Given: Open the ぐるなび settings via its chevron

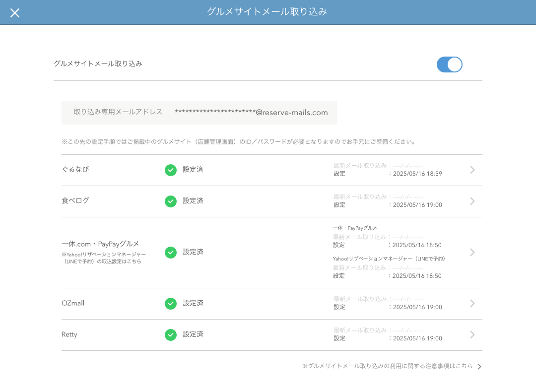Looking at the screenshot, I should pyautogui.click(x=472, y=170).
